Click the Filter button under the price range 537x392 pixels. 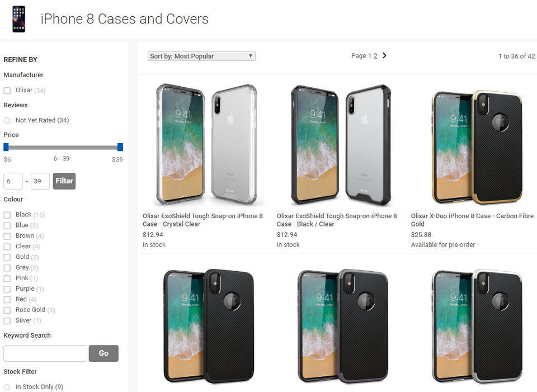pos(64,181)
